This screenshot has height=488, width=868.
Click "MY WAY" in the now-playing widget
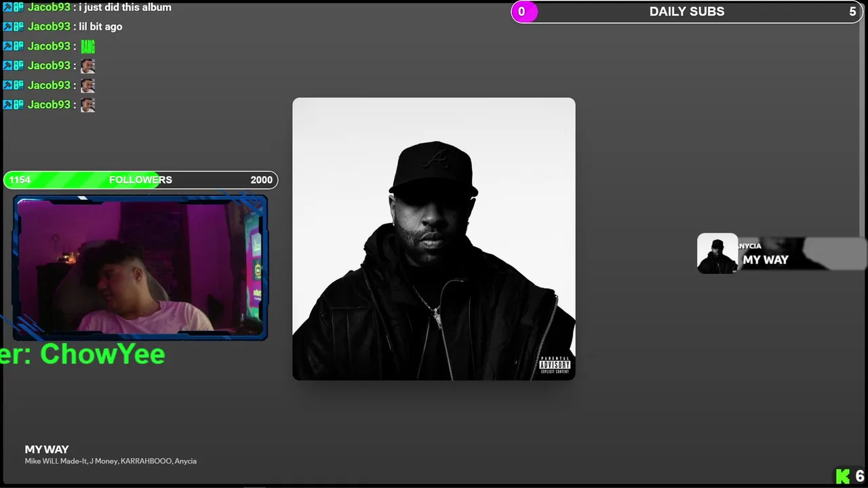coord(766,260)
